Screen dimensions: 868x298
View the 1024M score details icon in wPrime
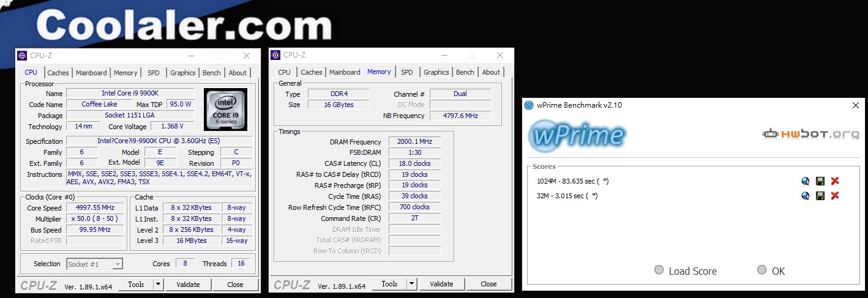pyautogui.click(x=806, y=181)
